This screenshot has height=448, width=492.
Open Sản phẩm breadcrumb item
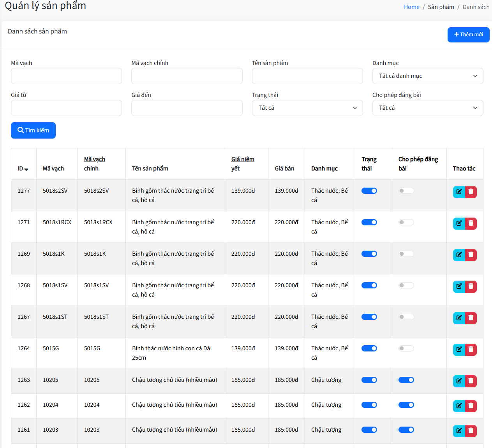click(441, 7)
